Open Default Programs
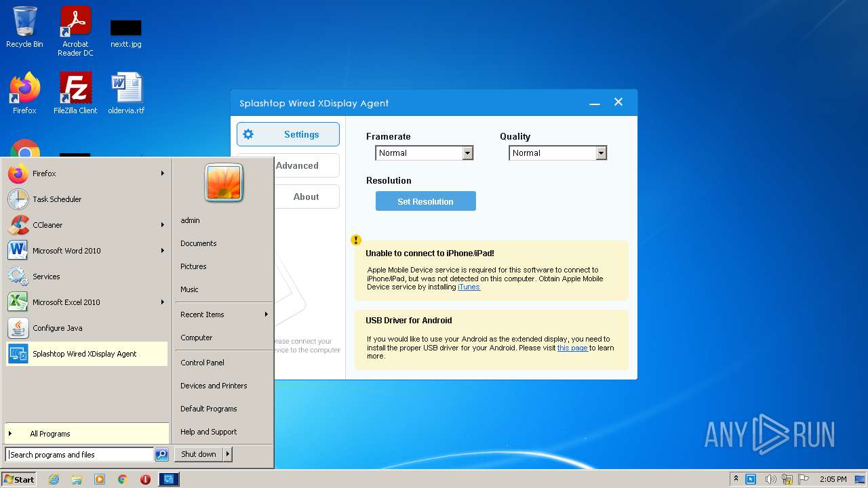This screenshot has width=868, height=488. [224, 409]
